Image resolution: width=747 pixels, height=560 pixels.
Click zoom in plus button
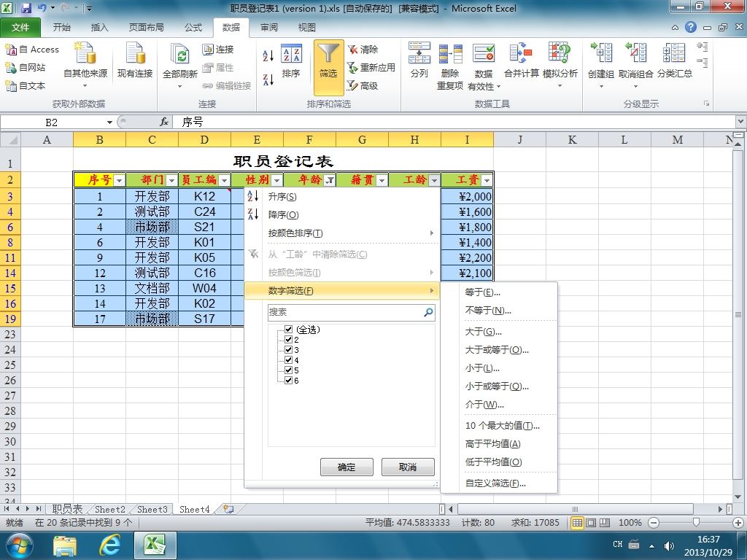coord(738,522)
